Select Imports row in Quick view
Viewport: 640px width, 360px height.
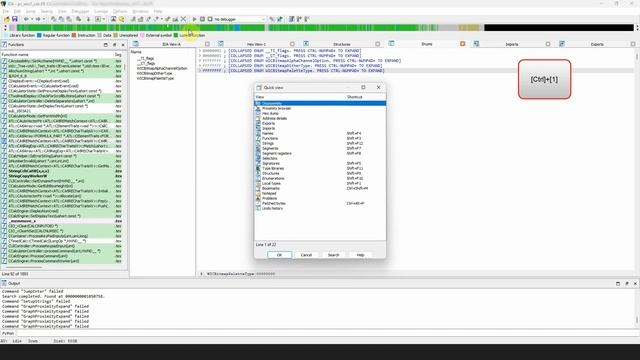click(320, 128)
